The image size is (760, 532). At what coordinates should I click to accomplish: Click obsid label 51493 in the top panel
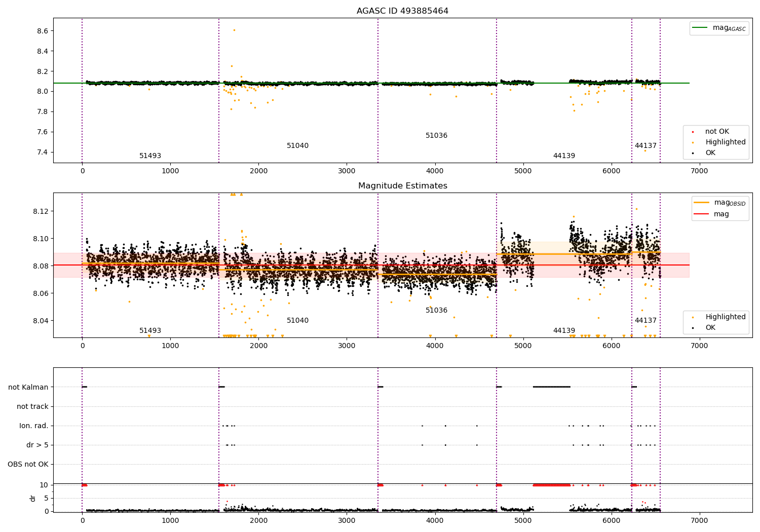tap(150, 156)
